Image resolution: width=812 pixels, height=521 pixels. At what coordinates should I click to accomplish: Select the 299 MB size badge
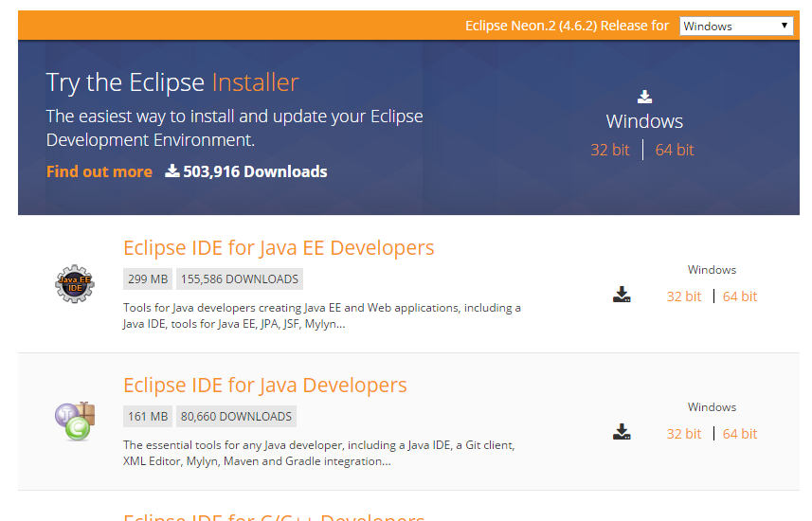(x=148, y=279)
